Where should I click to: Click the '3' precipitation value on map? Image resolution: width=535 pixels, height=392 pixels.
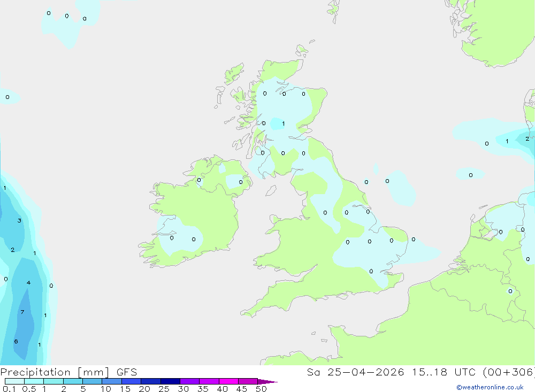19,221
